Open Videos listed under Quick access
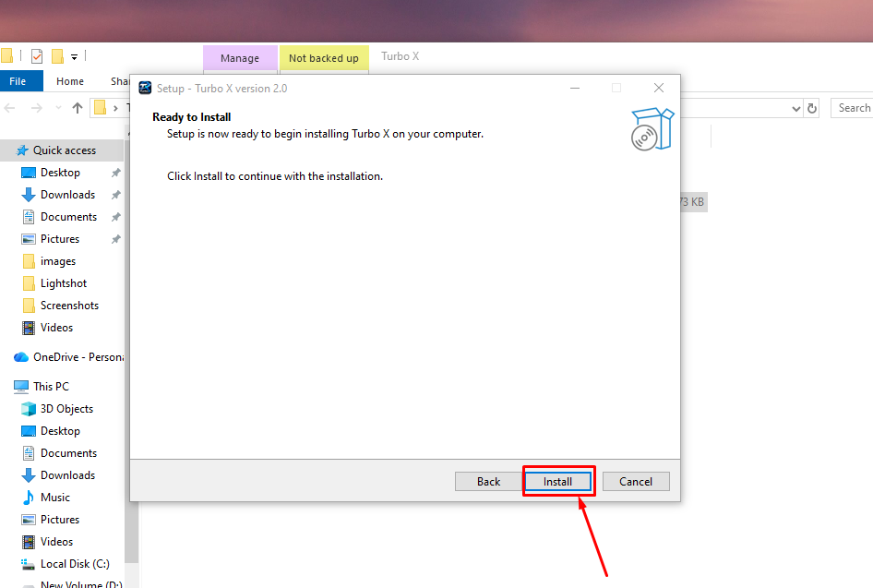 pyautogui.click(x=57, y=328)
